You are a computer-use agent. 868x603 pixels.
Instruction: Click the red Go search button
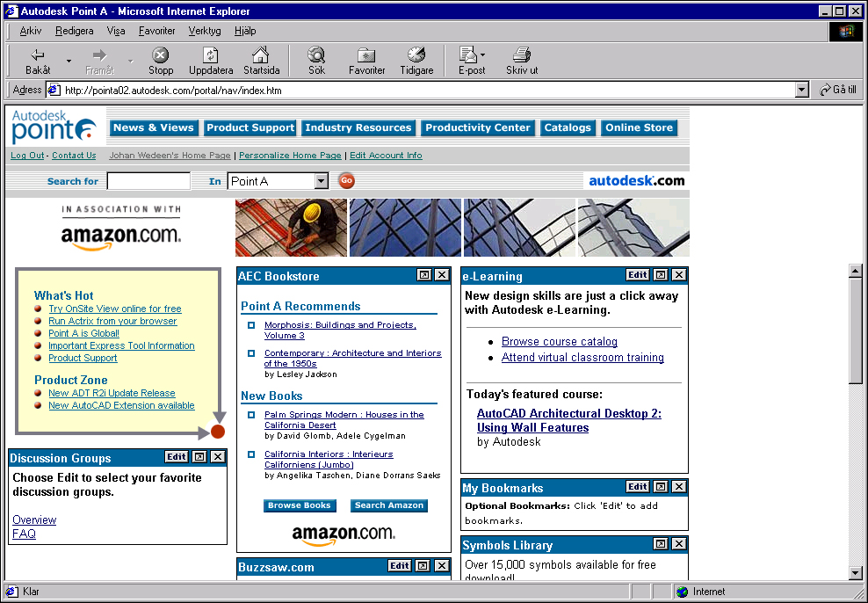click(x=346, y=180)
